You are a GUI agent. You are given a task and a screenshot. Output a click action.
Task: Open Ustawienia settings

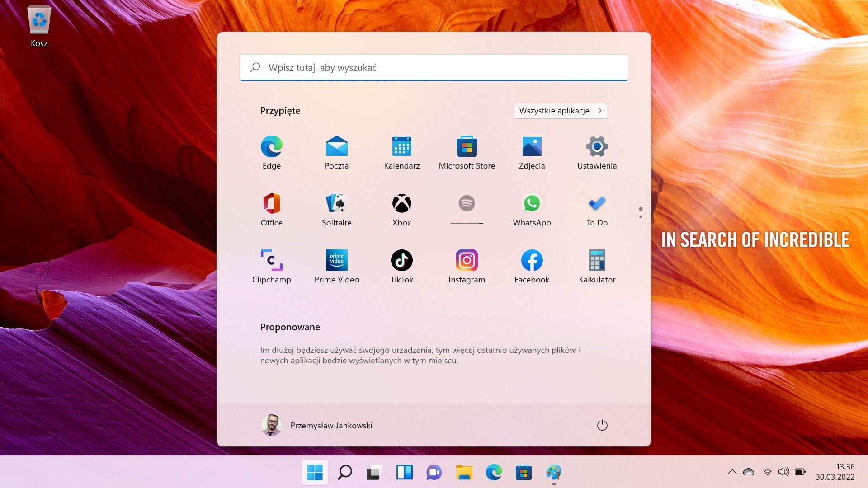point(597,153)
